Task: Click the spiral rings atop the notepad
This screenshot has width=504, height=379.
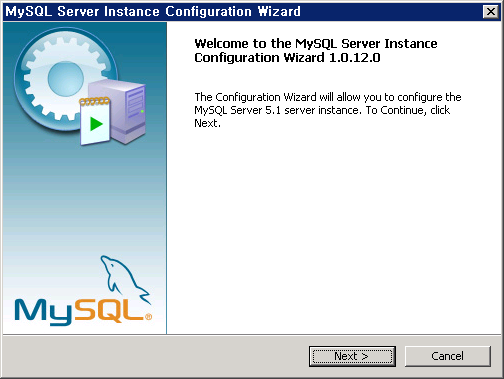Action: (94, 101)
